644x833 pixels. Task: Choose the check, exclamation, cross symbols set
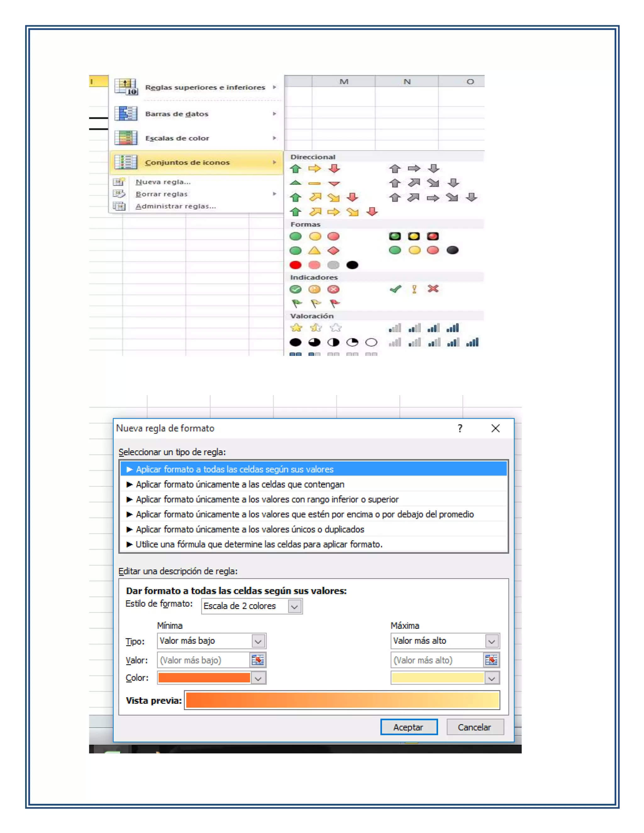[x=414, y=289]
